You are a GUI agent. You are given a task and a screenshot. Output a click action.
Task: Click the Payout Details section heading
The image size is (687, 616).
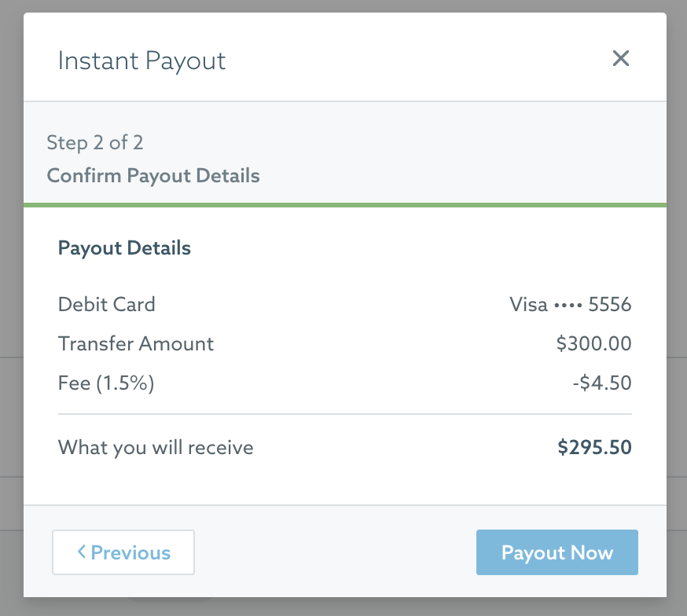[124, 247]
